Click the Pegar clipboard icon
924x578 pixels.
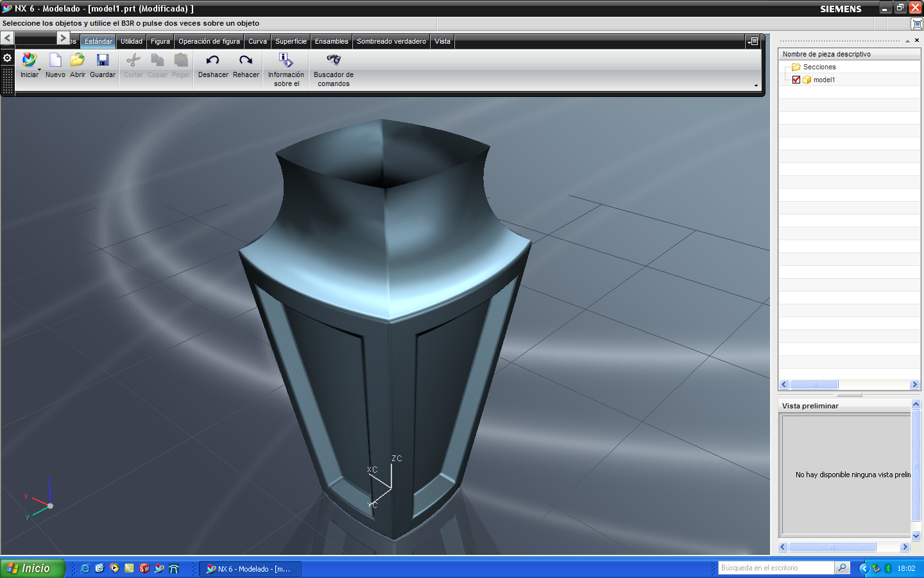point(181,60)
